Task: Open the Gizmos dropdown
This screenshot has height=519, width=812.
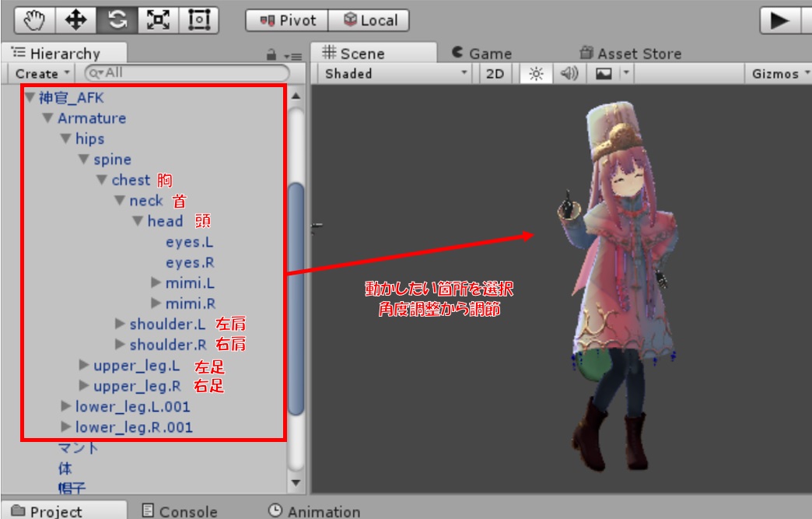Action: point(779,74)
